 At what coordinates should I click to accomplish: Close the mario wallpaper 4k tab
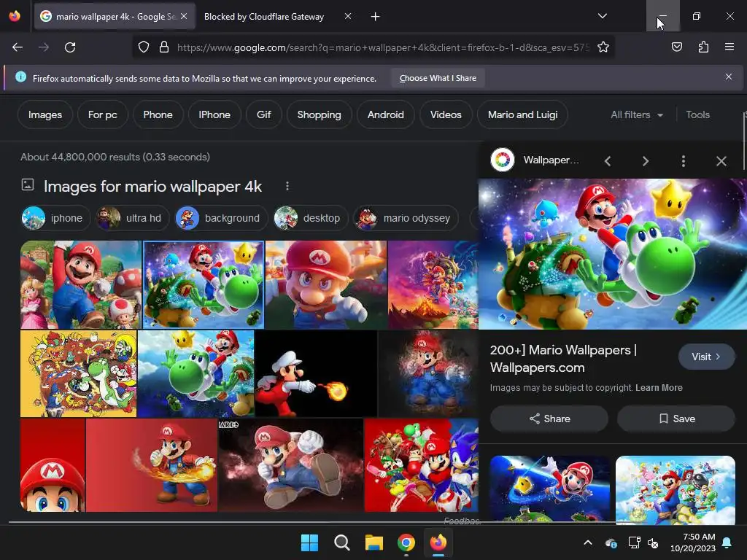tap(184, 17)
